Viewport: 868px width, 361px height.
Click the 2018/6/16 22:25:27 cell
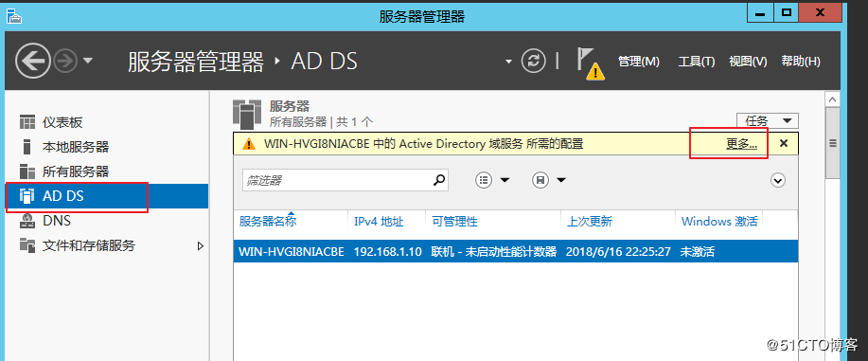(618, 252)
